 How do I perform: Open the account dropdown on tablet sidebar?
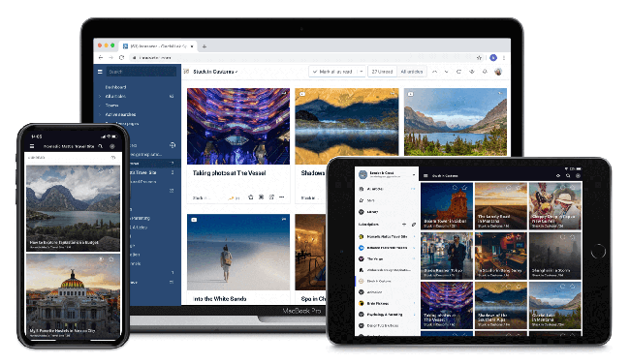pyautogui.click(x=414, y=174)
